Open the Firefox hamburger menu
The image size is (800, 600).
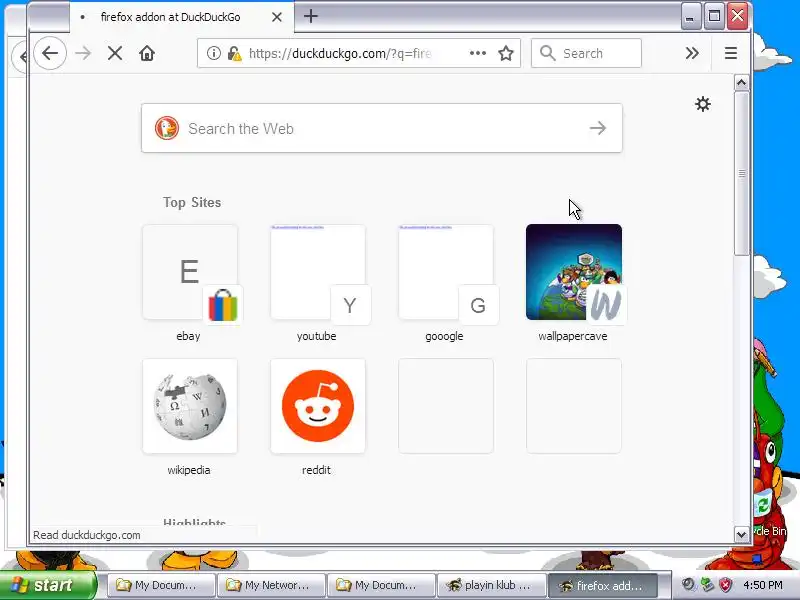click(x=731, y=53)
